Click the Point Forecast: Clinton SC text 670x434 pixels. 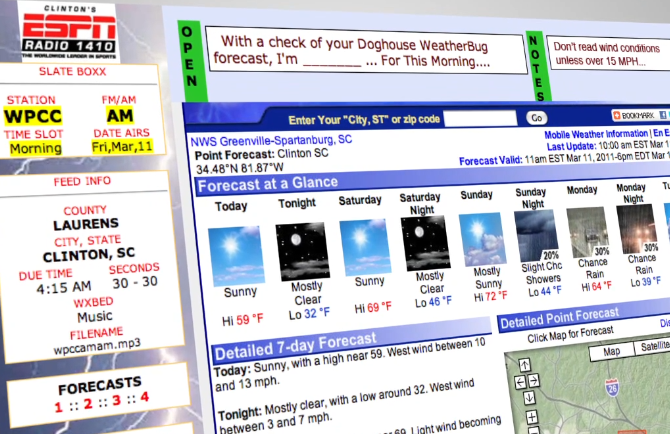tap(262, 154)
